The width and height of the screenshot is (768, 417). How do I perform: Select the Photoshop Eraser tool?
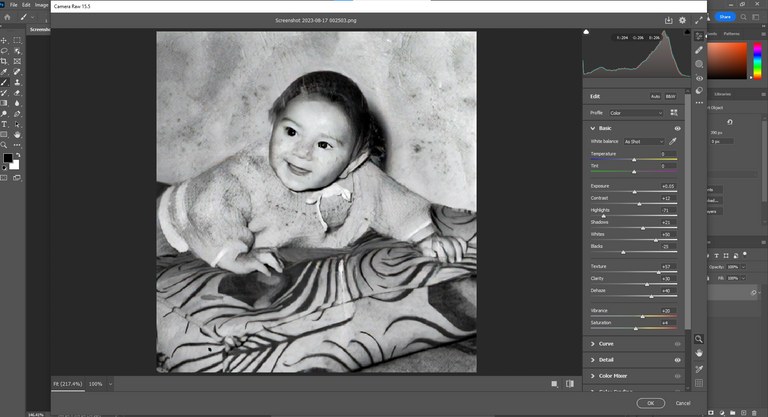point(17,93)
